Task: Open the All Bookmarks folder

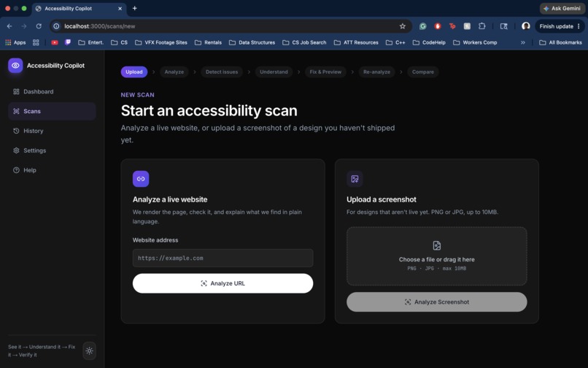Action: pyautogui.click(x=560, y=42)
